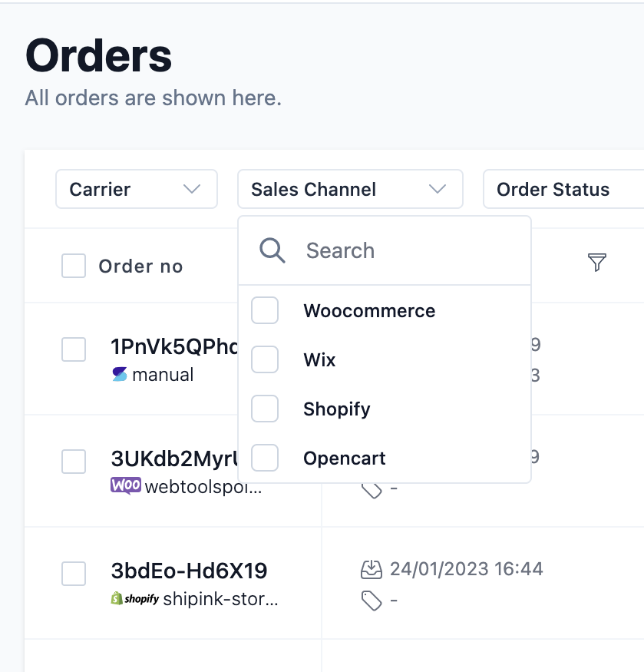Enable the Opencart checkbox
Screen dimensions: 644x672
click(x=265, y=458)
